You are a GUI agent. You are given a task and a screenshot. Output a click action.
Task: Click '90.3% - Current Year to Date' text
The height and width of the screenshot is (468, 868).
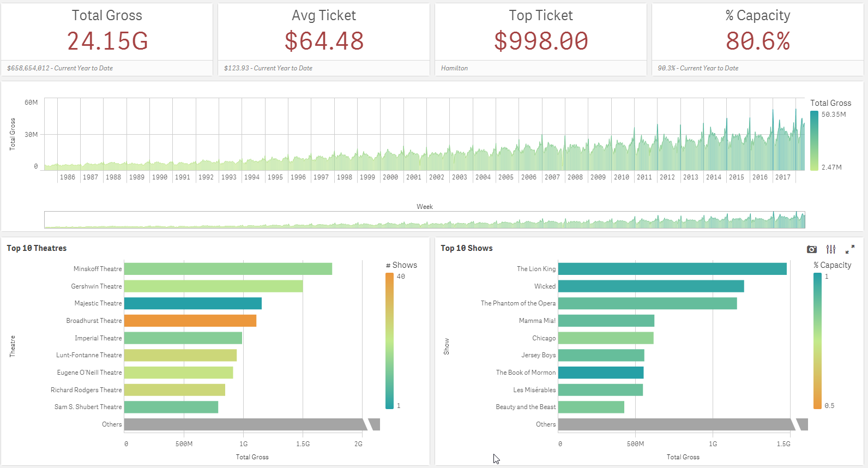pos(698,68)
